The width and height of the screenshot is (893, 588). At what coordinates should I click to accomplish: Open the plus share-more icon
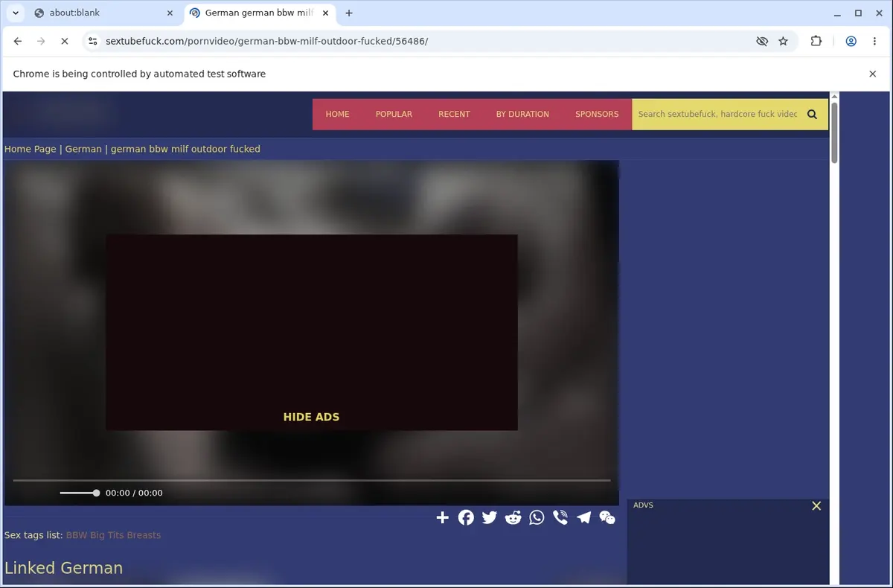coord(442,517)
